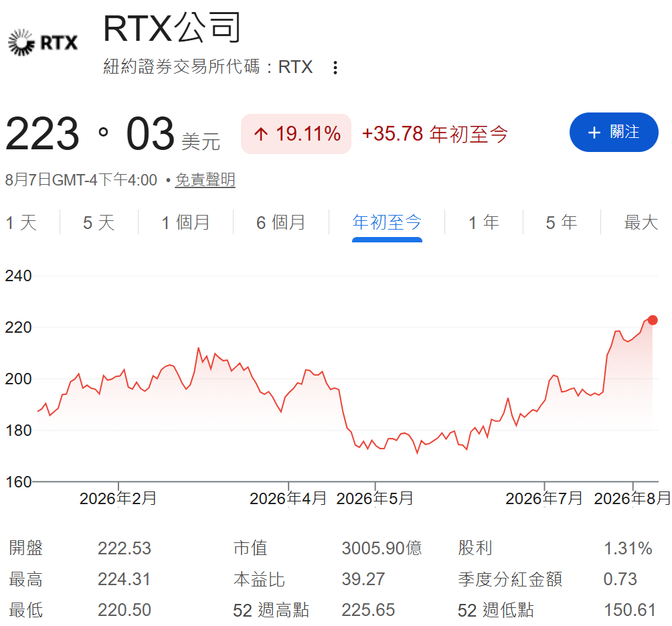
Task: Click the 52 週低點 value 150.61
Action: 630,610
